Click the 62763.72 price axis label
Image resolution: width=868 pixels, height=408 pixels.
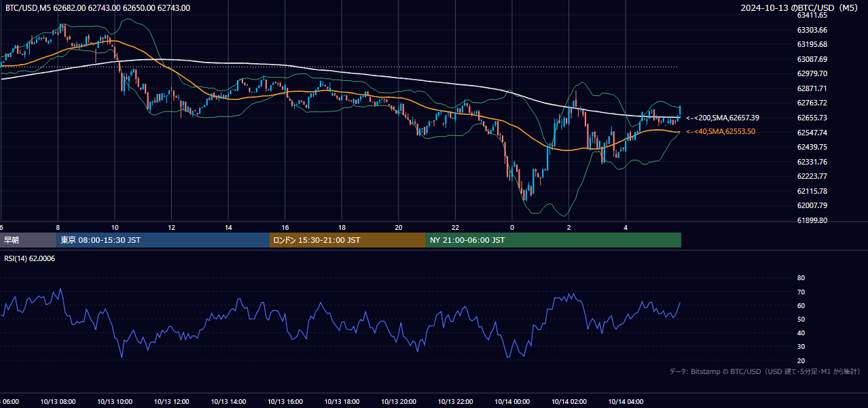(x=812, y=103)
